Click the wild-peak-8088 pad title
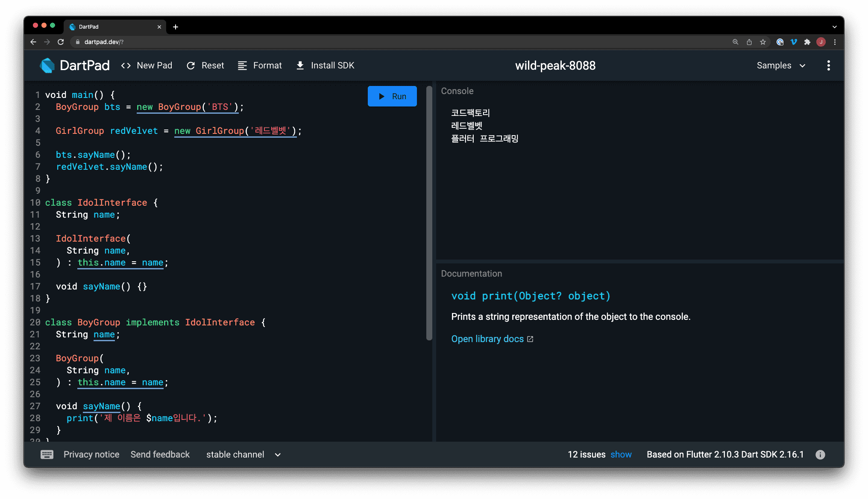The height and width of the screenshot is (499, 868). click(x=555, y=65)
